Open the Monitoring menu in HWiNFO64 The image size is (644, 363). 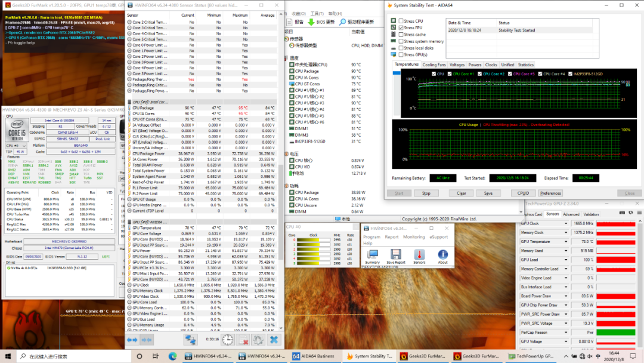[414, 237]
